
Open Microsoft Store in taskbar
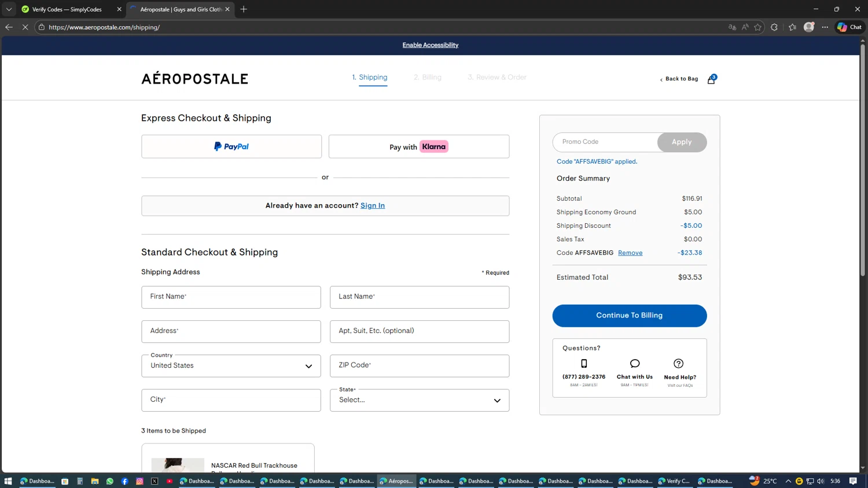click(x=65, y=481)
